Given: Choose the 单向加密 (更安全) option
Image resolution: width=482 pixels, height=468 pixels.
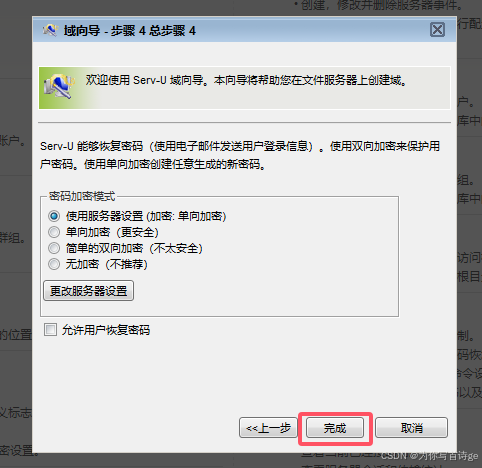Looking at the screenshot, I should pyautogui.click(x=54, y=232).
